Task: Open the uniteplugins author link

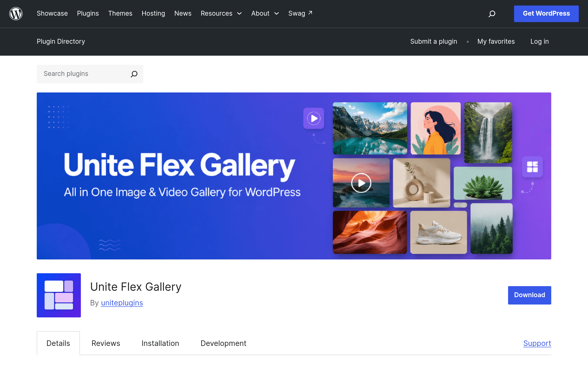Action: click(x=122, y=303)
